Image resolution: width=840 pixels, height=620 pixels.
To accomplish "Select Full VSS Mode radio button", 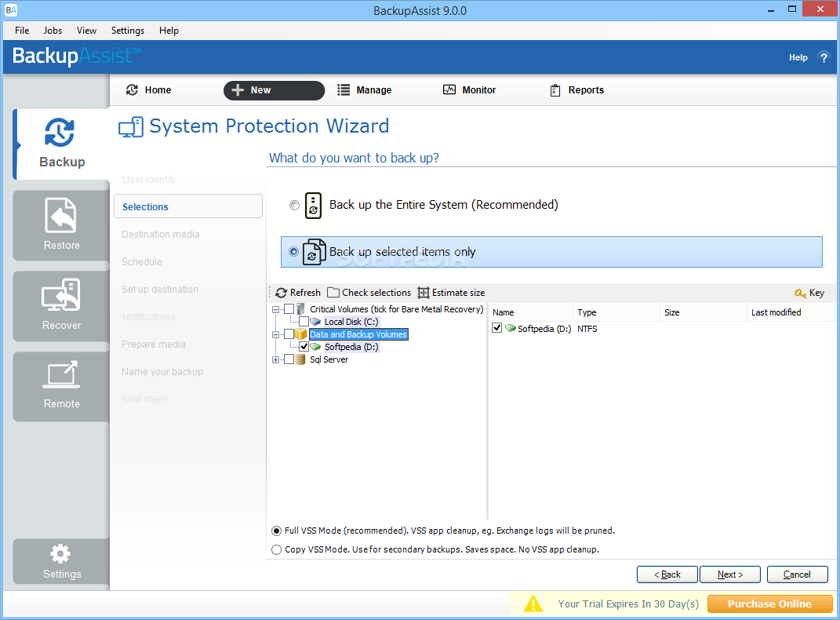I will pyautogui.click(x=276, y=531).
